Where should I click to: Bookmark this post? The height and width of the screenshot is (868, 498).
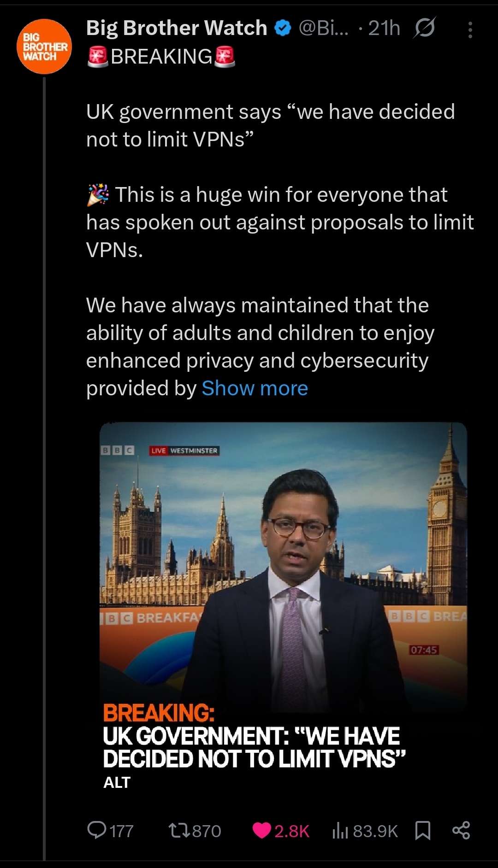[423, 831]
